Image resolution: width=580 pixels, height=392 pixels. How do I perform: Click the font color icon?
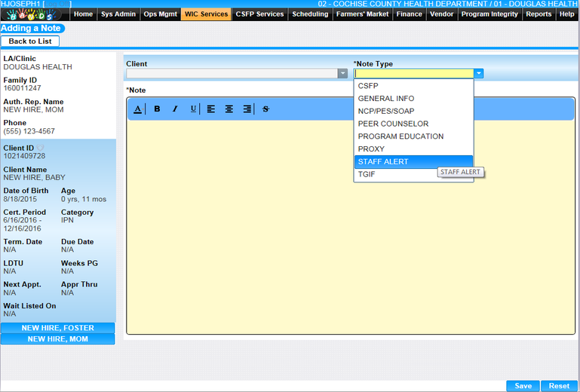coord(138,109)
